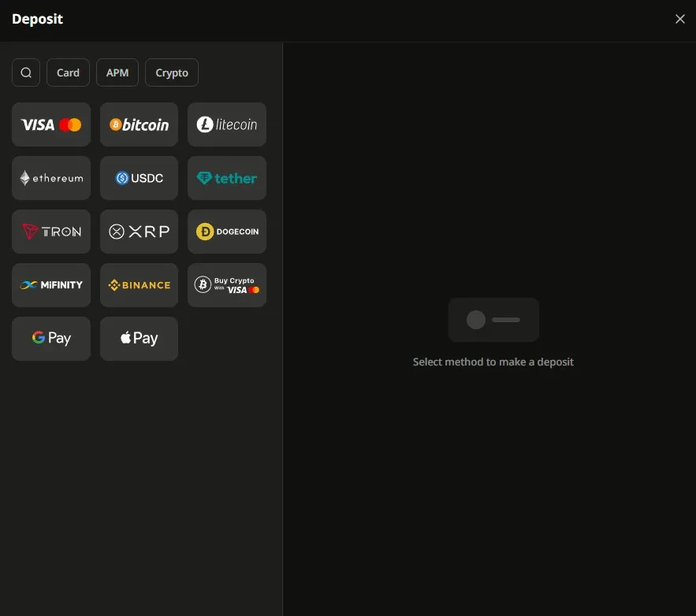
Task: Pick Ethereum for the deposit
Action: coord(51,178)
